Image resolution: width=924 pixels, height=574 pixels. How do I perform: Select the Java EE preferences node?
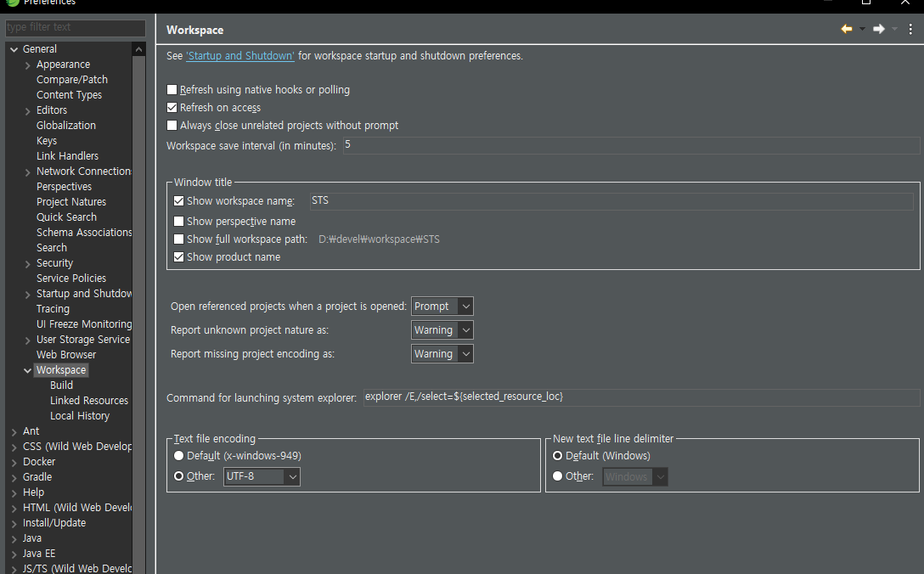click(39, 554)
